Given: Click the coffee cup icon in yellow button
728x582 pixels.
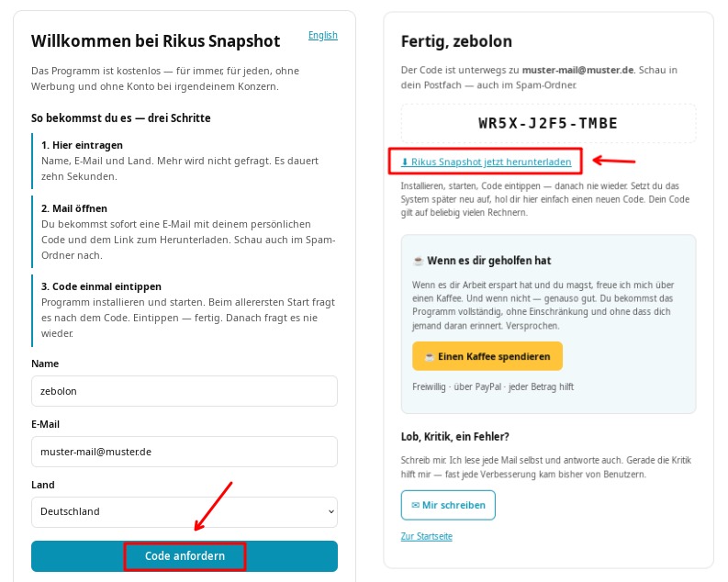Looking at the screenshot, I should coord(430,357).
